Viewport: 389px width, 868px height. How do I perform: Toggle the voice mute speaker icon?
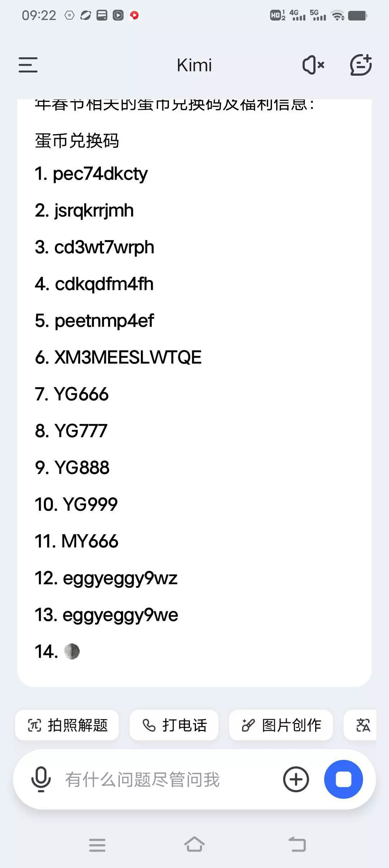tap(313, 65)
